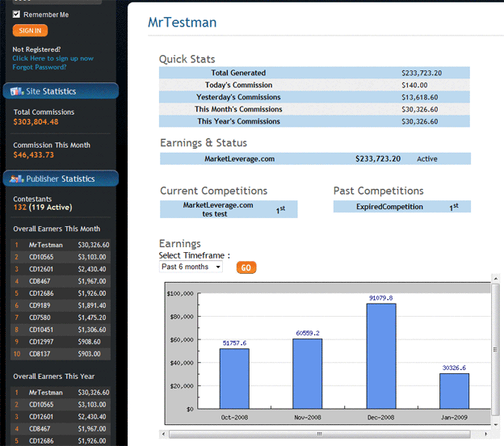Click the This Year's Commissions row
The height and width of the screenshot is (446, 504).
314,121
